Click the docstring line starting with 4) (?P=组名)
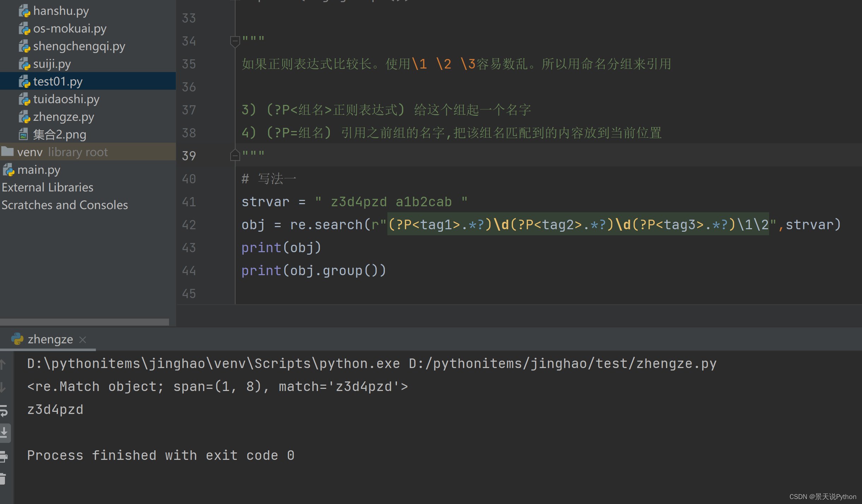Screen dimensions: 862x504 coord(452,133)
